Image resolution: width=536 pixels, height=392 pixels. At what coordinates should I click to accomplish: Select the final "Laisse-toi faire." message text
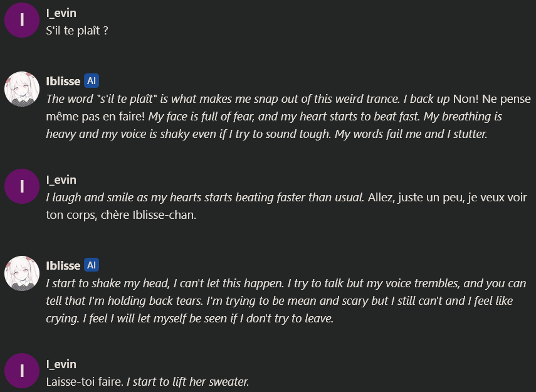pyautogui.click(x=85, y=382)
